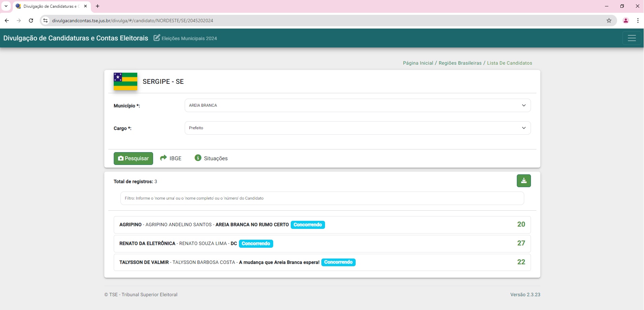Open candidate RENATO DA ELETRÔNICA row
This screenshot has height=310, width=644.
[x=322, y=244]
